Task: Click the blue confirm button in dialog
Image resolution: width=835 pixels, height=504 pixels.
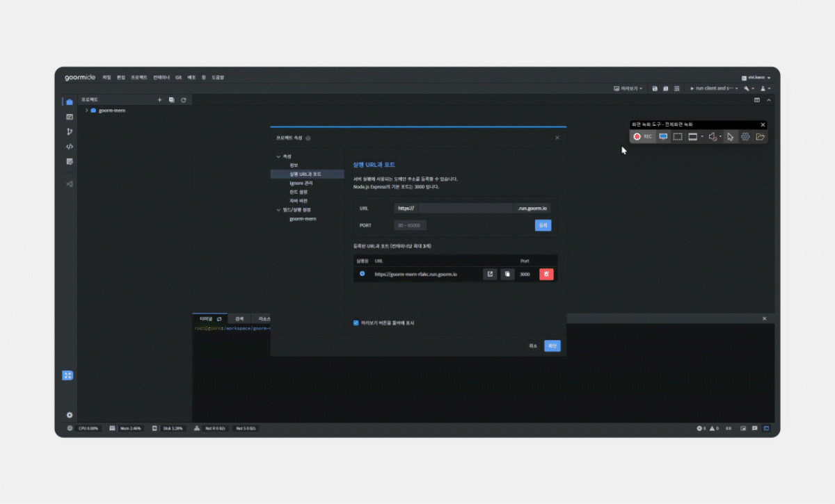Action: click(552, 346)
